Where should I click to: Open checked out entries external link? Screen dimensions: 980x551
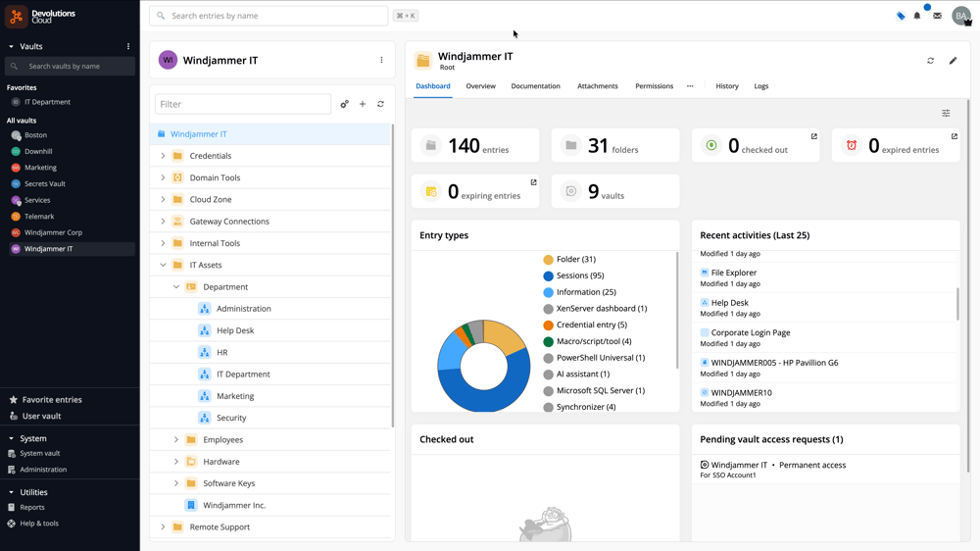coord(813,136)
